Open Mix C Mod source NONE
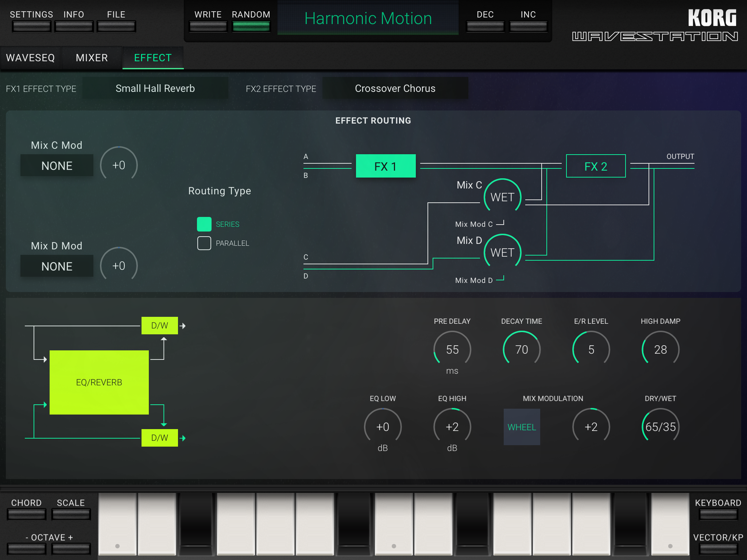 (57, 166)
